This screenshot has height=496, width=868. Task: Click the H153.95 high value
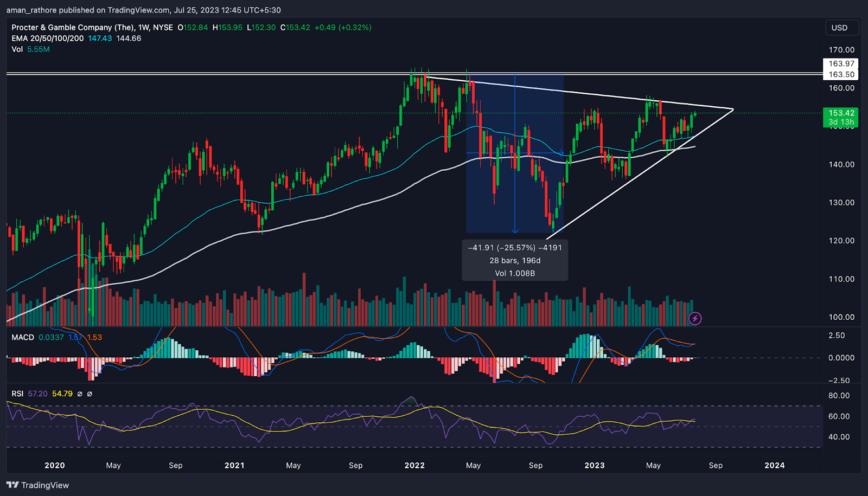click(x=227, y=27)
